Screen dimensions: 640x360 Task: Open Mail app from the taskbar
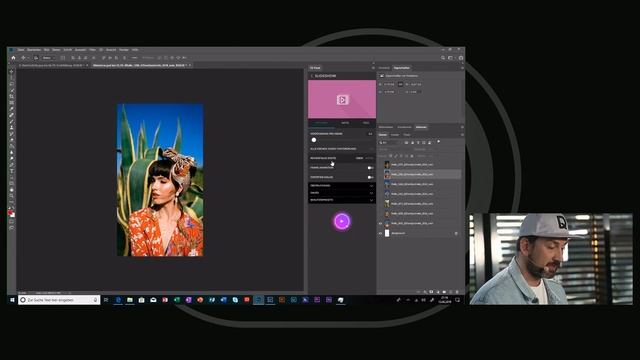click(x=153, y=300)
